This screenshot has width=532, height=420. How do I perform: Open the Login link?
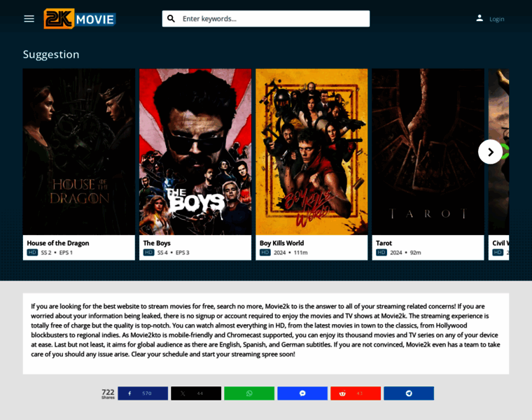[497, 20]
